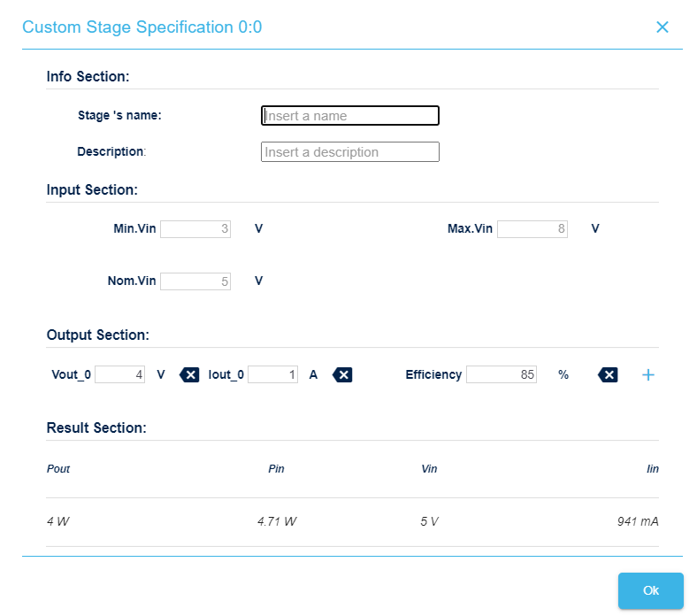Clear the Iout_0 value
The height and width of the screenshot is (616, 697).
pos(342,375)
